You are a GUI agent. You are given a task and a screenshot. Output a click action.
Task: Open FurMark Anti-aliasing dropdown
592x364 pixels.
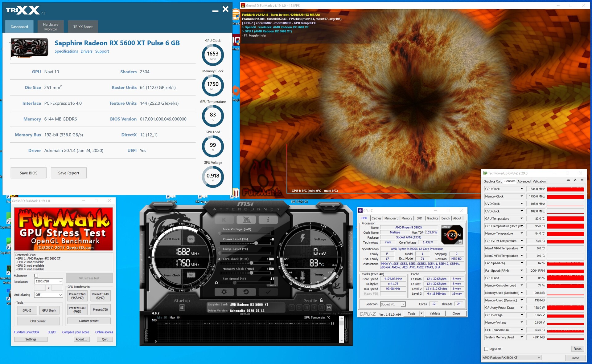click(48, 295)
